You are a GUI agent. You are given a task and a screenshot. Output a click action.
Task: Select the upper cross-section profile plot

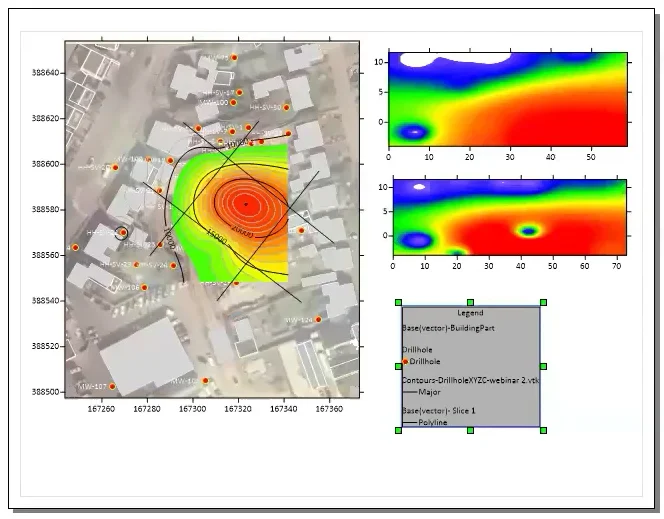click(x=508, y=99)
